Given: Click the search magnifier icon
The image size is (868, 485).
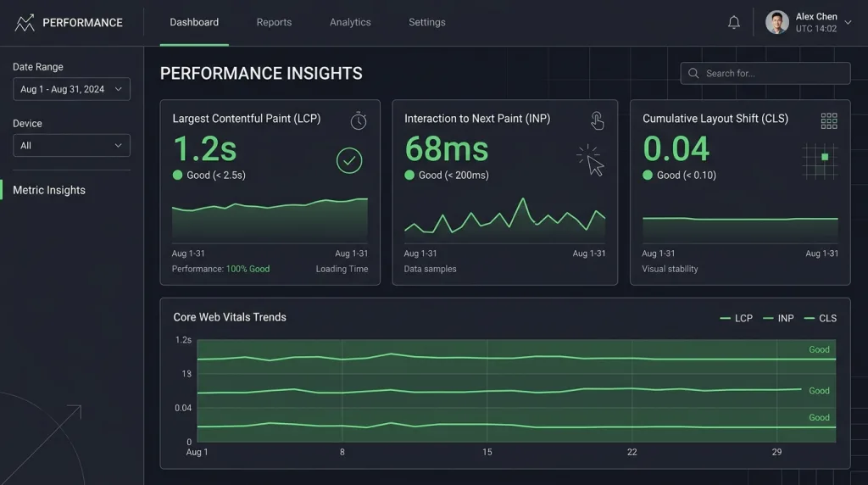Looking at the screenshot, I should [x=693, y=73].
